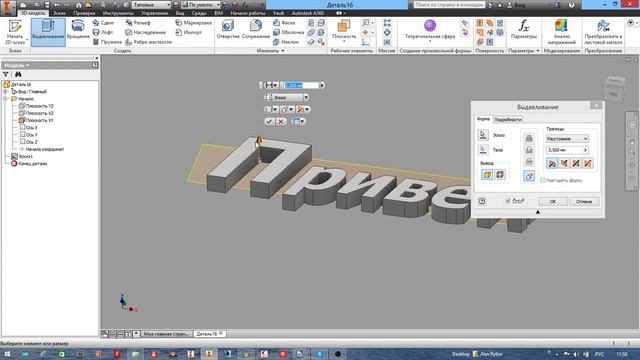Choose the Sweep (Сдвиг) tool
The image size is (640, 360).
point(103,22)
